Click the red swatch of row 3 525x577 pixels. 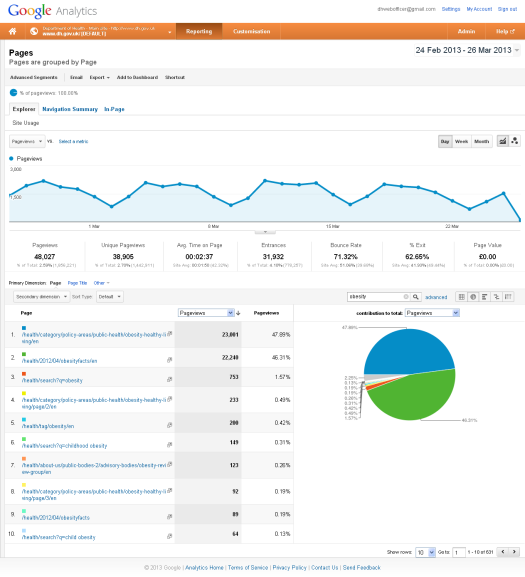tap(24, 374)
